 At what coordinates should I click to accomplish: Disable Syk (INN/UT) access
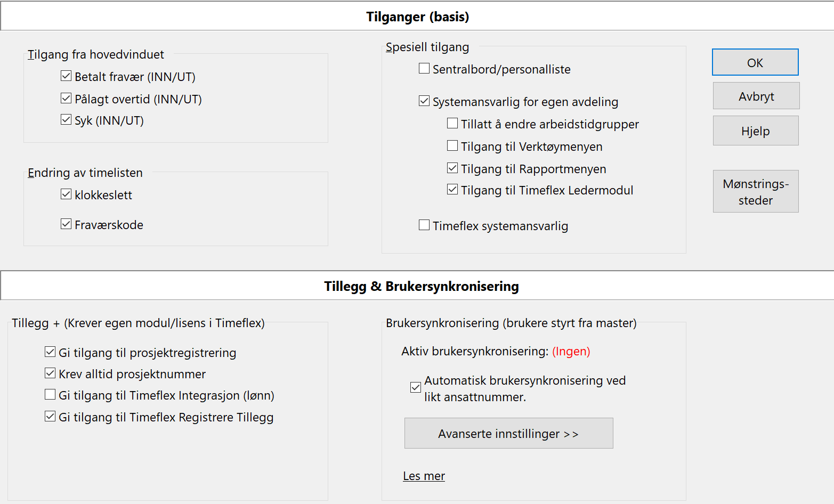(x=66, y=120)
